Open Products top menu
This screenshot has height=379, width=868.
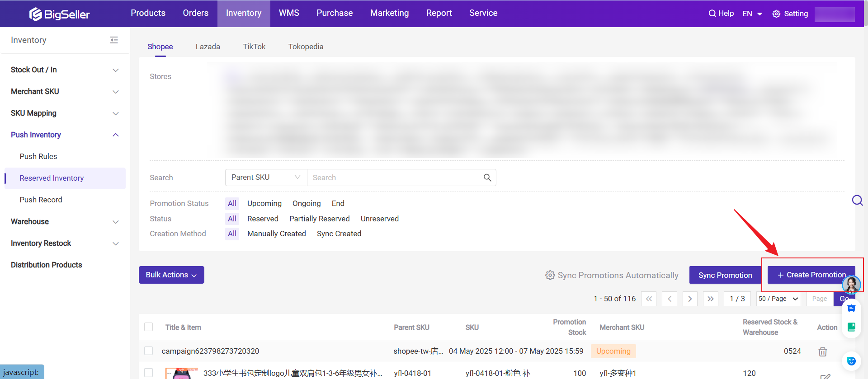tap(148, 13)
